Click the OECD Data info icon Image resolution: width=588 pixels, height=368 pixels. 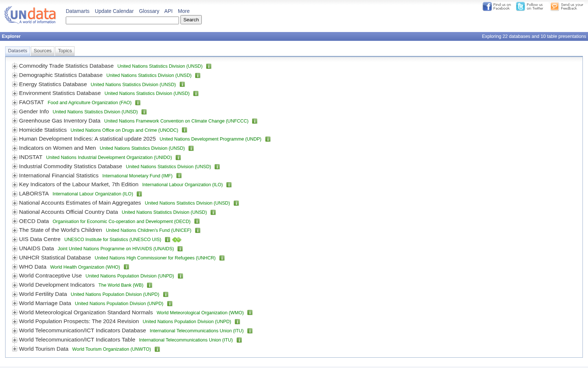click(197, 222)
